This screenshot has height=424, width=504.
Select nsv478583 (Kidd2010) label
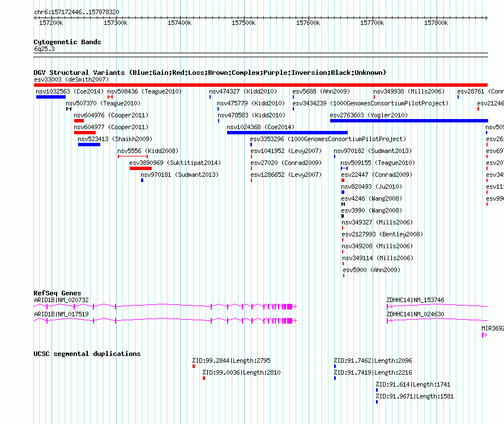[251, 115]
